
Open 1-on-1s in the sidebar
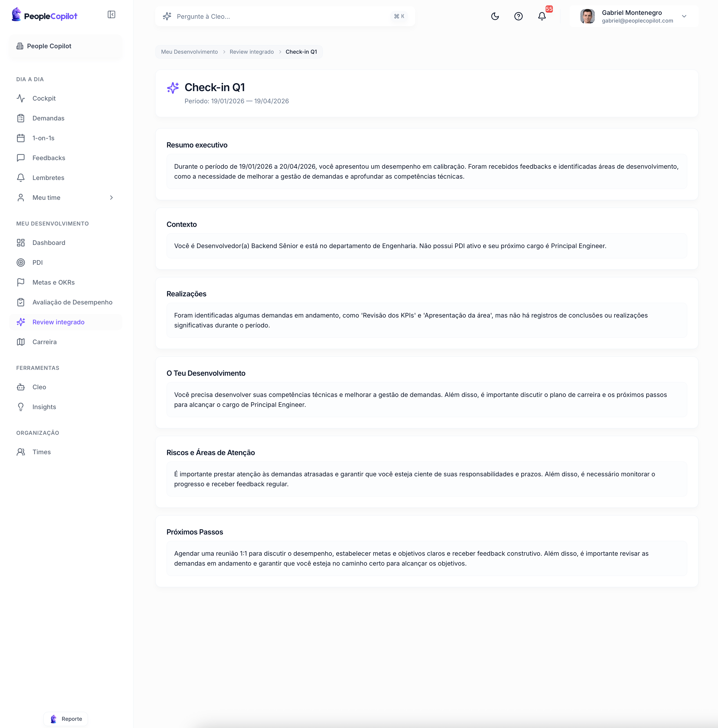66,138
